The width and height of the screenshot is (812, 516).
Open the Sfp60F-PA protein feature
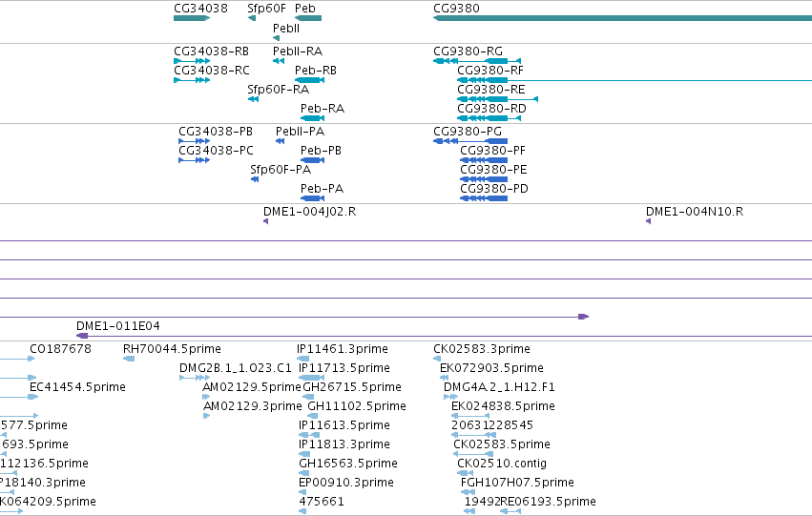pyautogui.click(x=281, y=170)
